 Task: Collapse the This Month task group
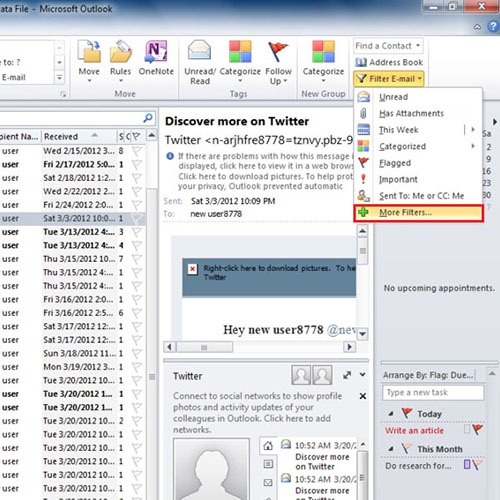click(391, 449)
